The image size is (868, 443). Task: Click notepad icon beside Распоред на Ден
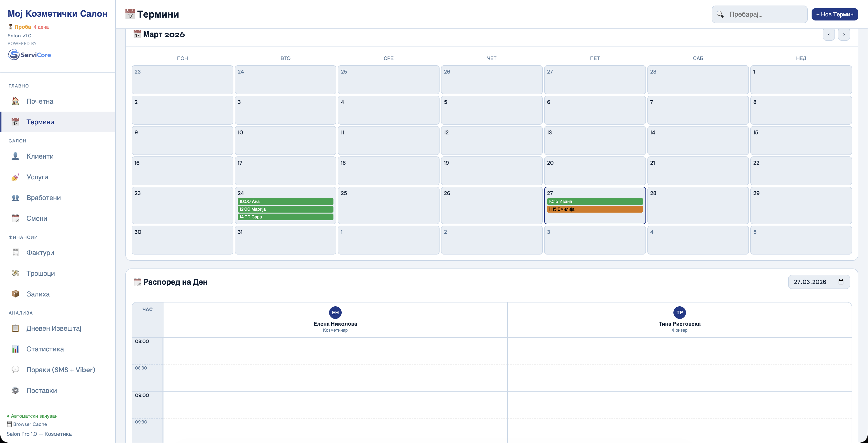click(x=137, y=282)
